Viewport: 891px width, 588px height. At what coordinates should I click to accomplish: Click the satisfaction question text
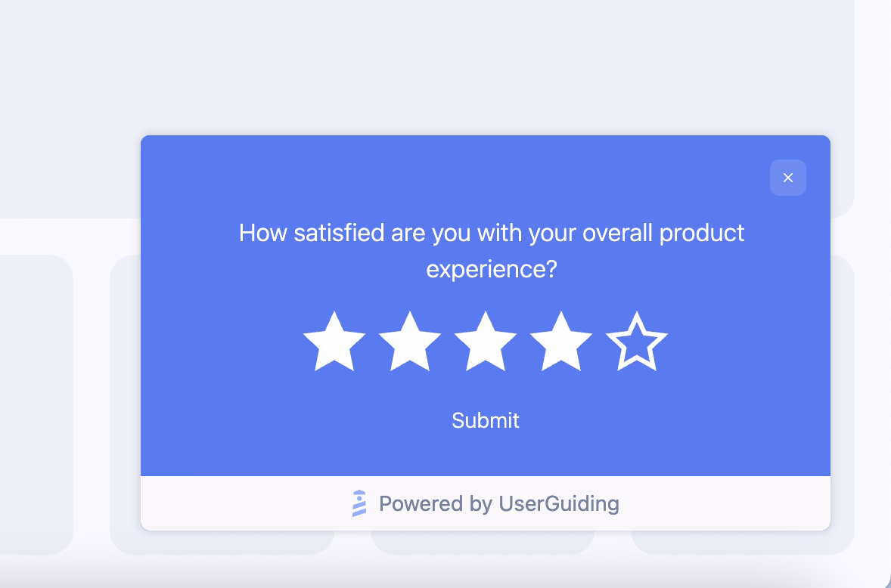pos(492,233)
